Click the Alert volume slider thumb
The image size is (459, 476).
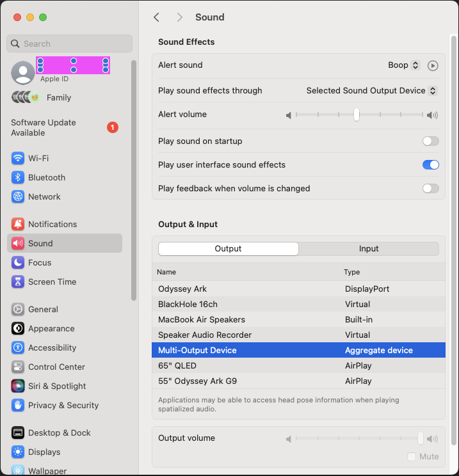pyautogui.click(x=357, y=115)
